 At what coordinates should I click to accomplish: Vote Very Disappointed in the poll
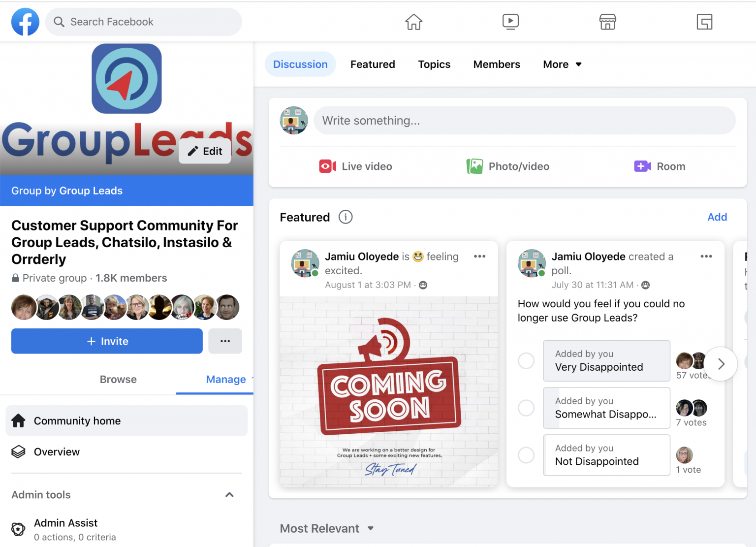(526, 360)
